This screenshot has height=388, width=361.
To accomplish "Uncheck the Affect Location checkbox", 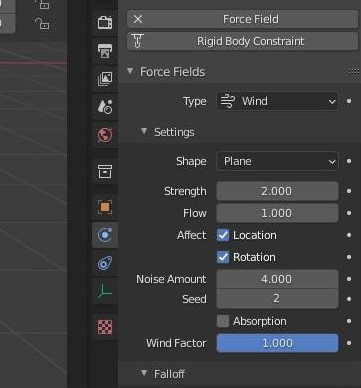I will click(223, 235).
